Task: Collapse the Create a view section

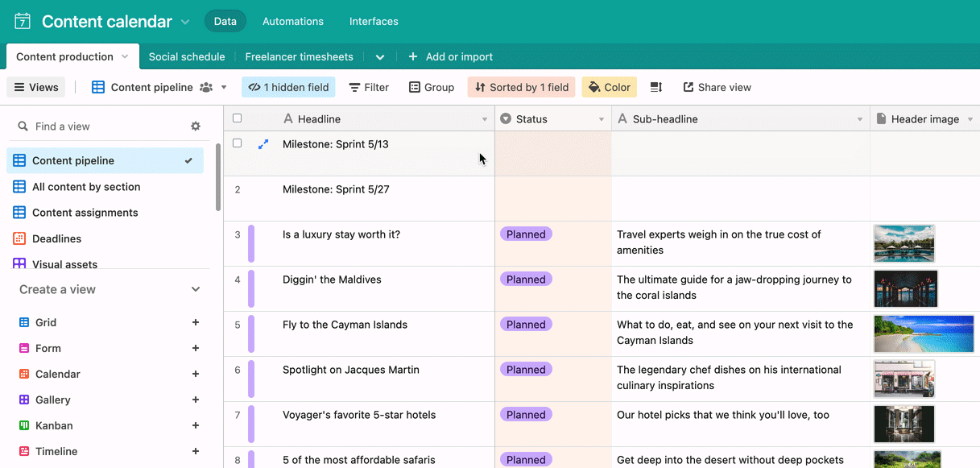Action: point(196,289)
